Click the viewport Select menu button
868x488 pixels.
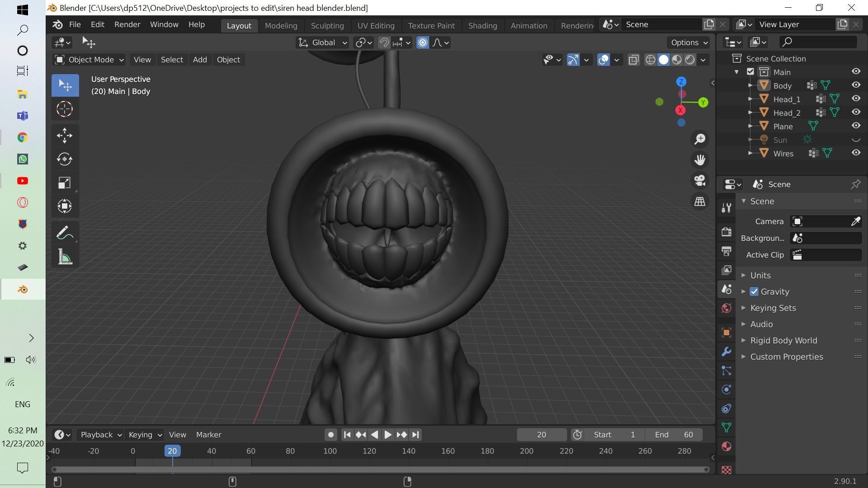click(172, 60)
